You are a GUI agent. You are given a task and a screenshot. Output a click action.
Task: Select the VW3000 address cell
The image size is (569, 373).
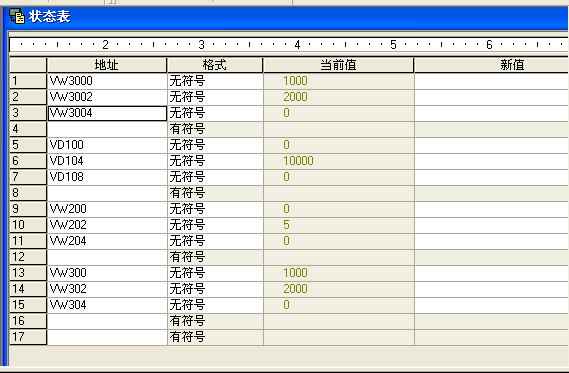click(x=107, y=81)
